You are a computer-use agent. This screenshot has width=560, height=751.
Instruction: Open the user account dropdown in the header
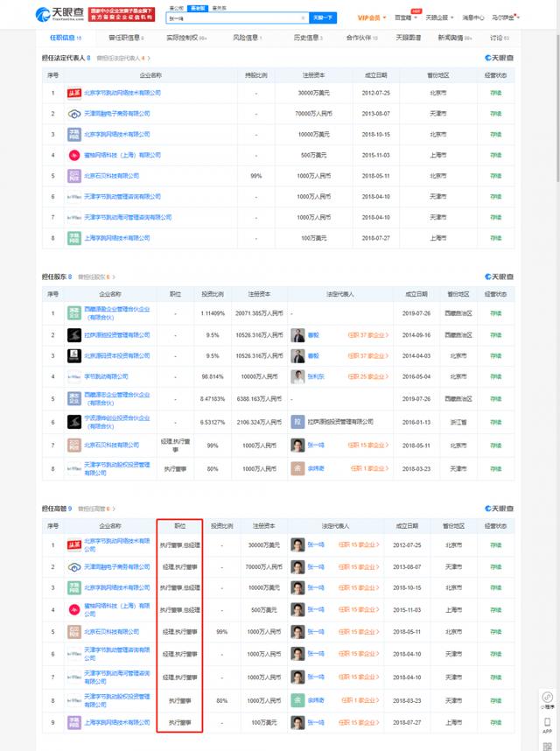click(x=505, y=18)
